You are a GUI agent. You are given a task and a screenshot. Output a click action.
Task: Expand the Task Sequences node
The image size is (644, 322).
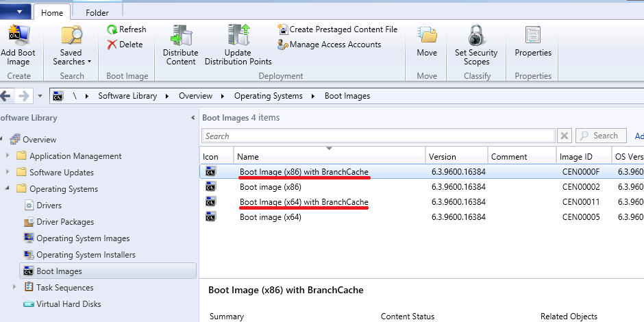click(x=15, y=288)
